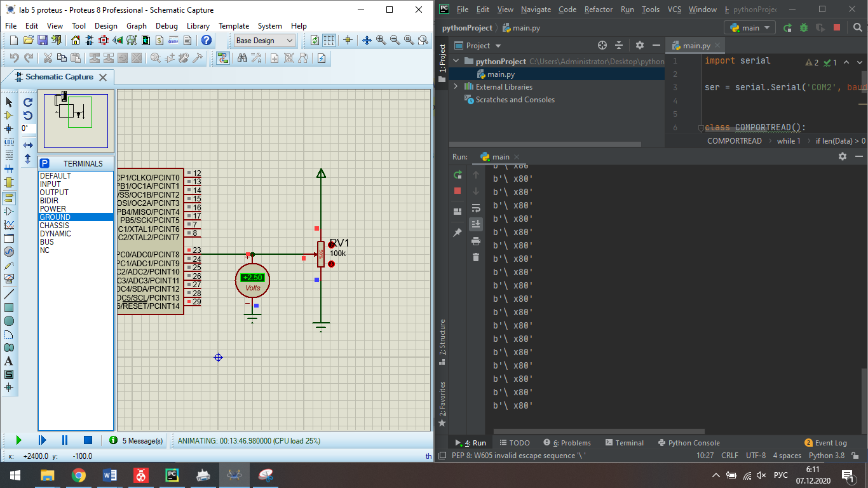Open the Event Log in PyCharm
Viewport: 868px width, 488px height.
(825, 443)
